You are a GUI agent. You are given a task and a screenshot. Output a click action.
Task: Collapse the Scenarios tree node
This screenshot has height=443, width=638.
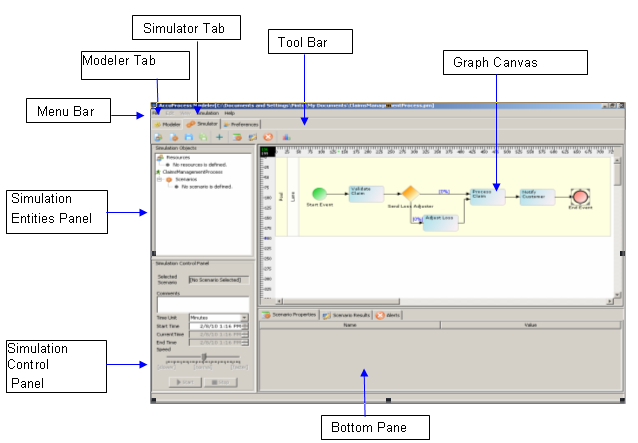pyautogui.click(x=158, y=179)
